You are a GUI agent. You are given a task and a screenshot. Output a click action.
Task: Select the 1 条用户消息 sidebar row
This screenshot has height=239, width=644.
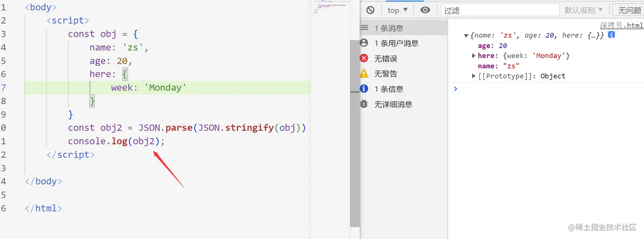tap(404, 43)
